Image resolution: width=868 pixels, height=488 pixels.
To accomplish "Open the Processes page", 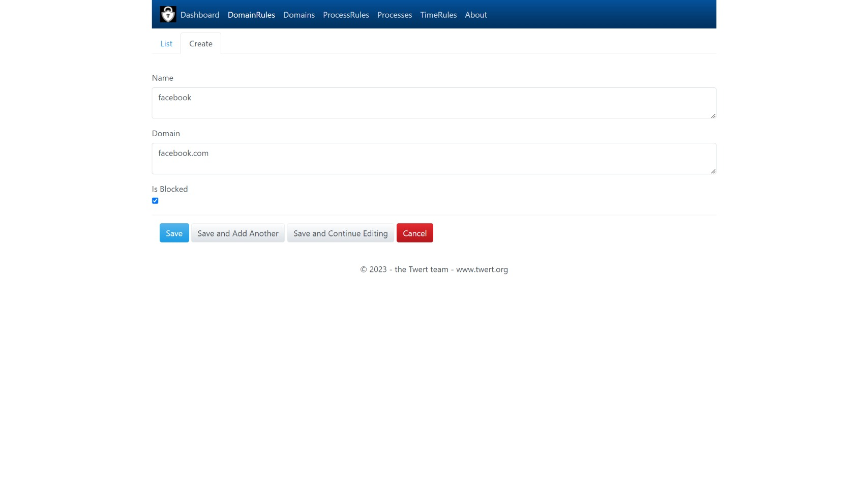I will tap(395, 15).
